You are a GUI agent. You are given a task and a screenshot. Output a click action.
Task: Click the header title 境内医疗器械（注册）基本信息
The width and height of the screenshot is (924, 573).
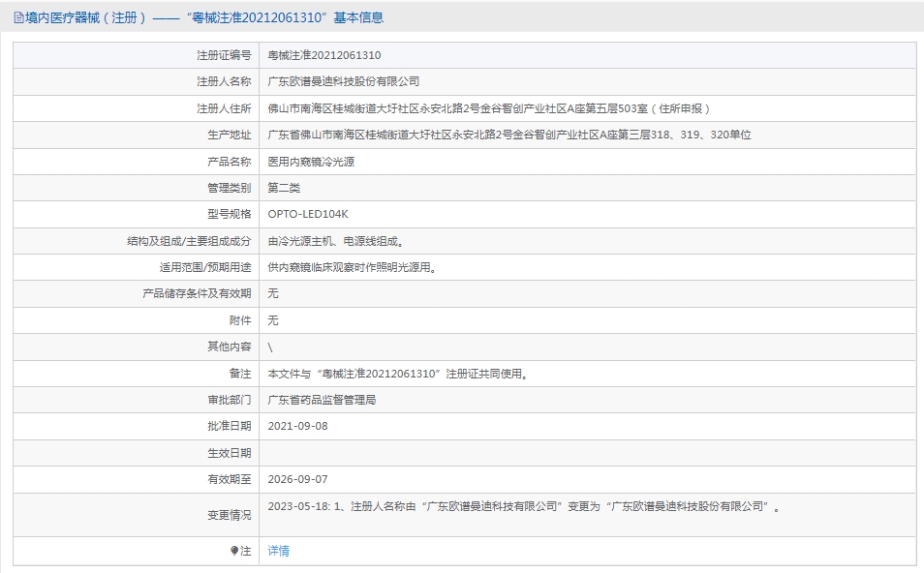(x=204, y=17)
